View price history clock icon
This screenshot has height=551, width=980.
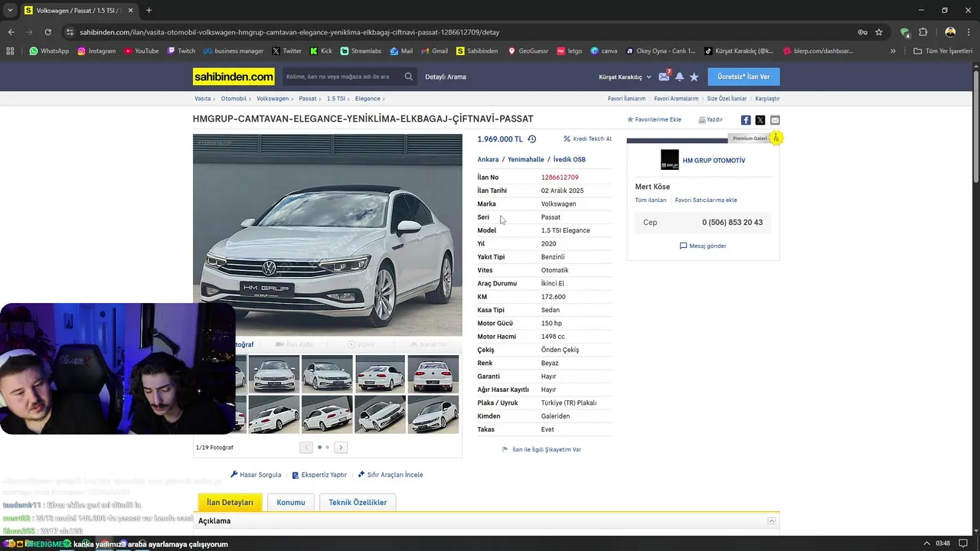pyautogui.click(x=532, y=139)
